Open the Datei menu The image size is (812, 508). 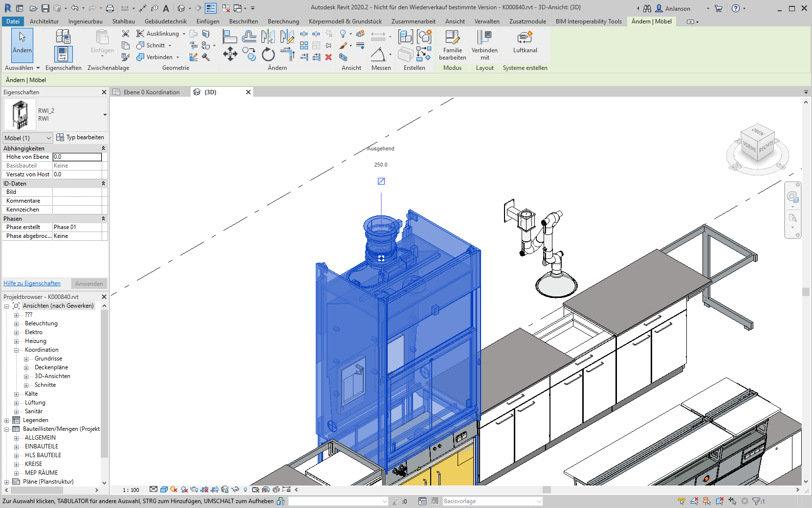tap(13, 21)
